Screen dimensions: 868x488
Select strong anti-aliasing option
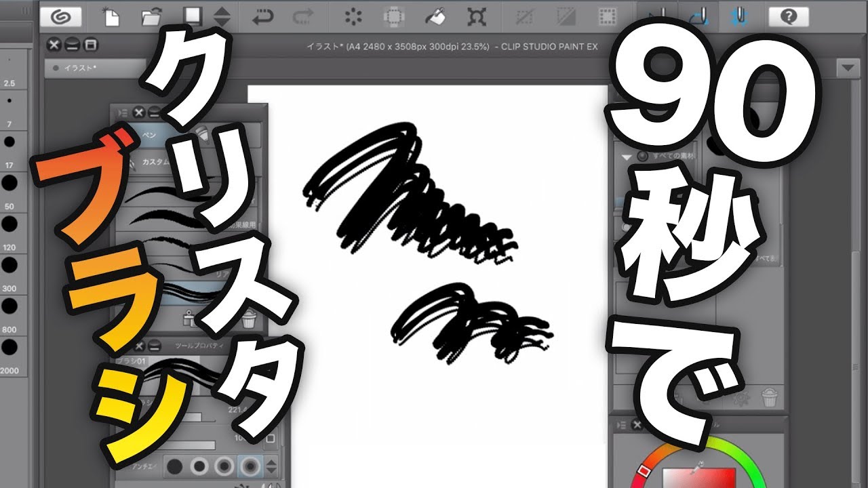tap(249, 466)
